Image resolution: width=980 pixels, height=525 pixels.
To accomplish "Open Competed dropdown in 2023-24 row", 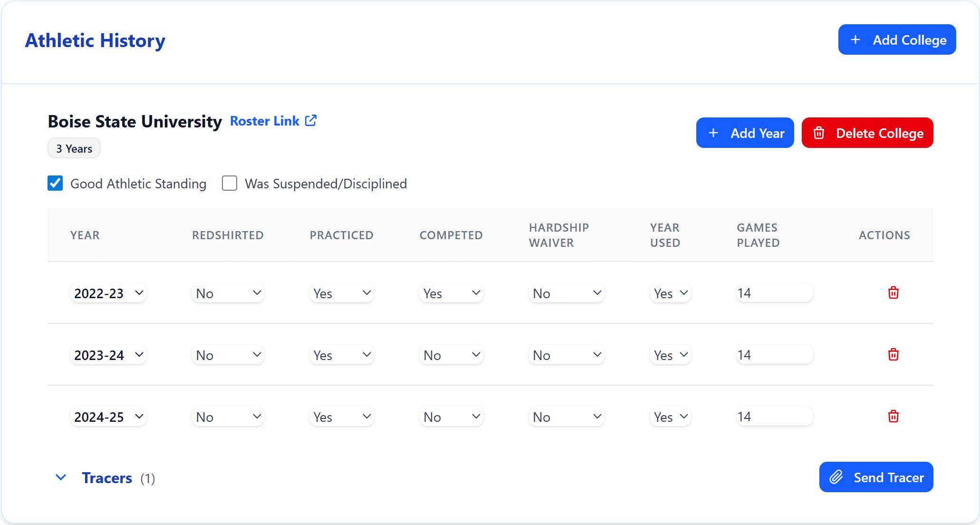I will [451, 355].
